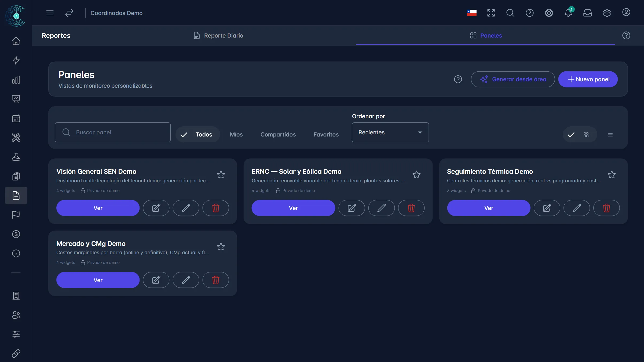Favorite the Seguimiento Térmica Demo panel
Screen dimensions: 644x362
[612, 175]
